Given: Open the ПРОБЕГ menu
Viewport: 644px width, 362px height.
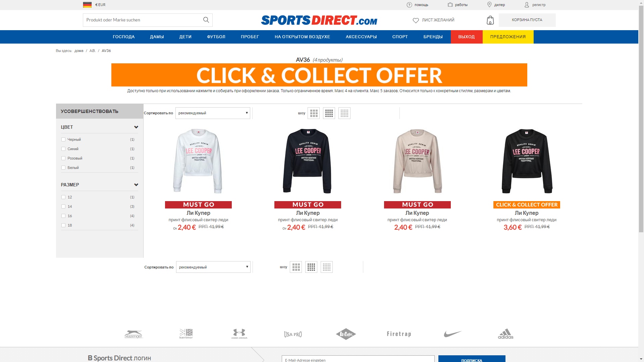Looking at the screenshot, I should (x=250, y=37).
